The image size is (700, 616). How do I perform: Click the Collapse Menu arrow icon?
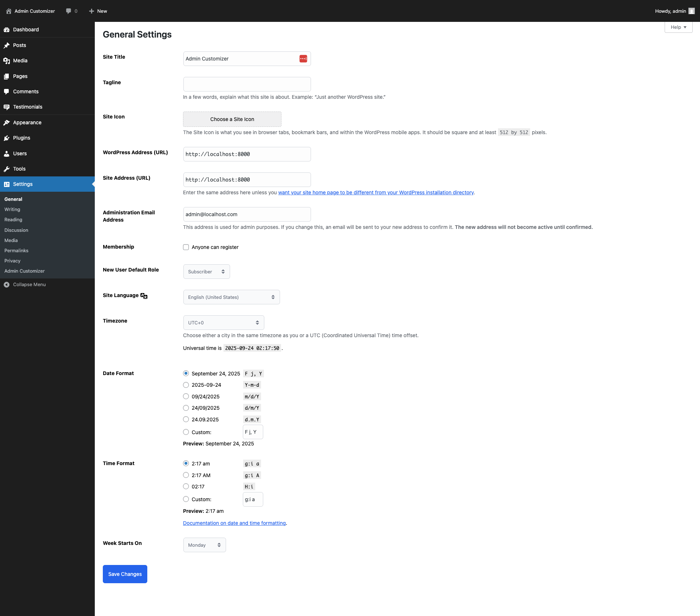pos(7,285)
